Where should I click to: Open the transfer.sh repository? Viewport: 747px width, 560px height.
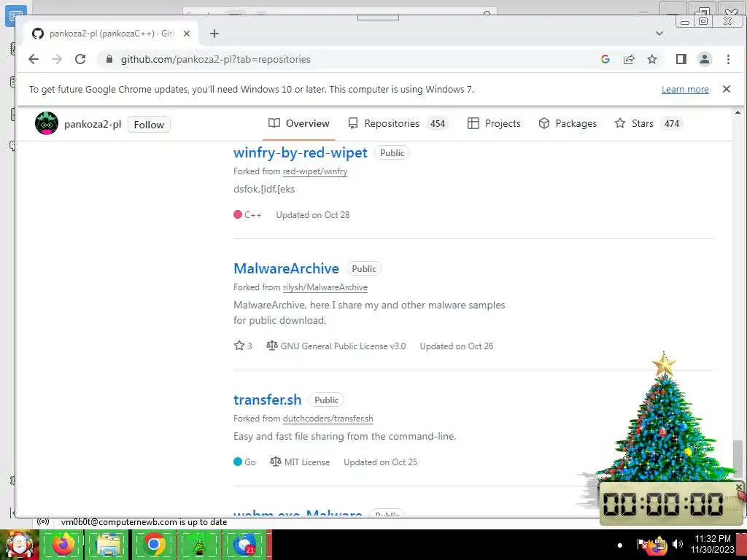tap(267, 400)
